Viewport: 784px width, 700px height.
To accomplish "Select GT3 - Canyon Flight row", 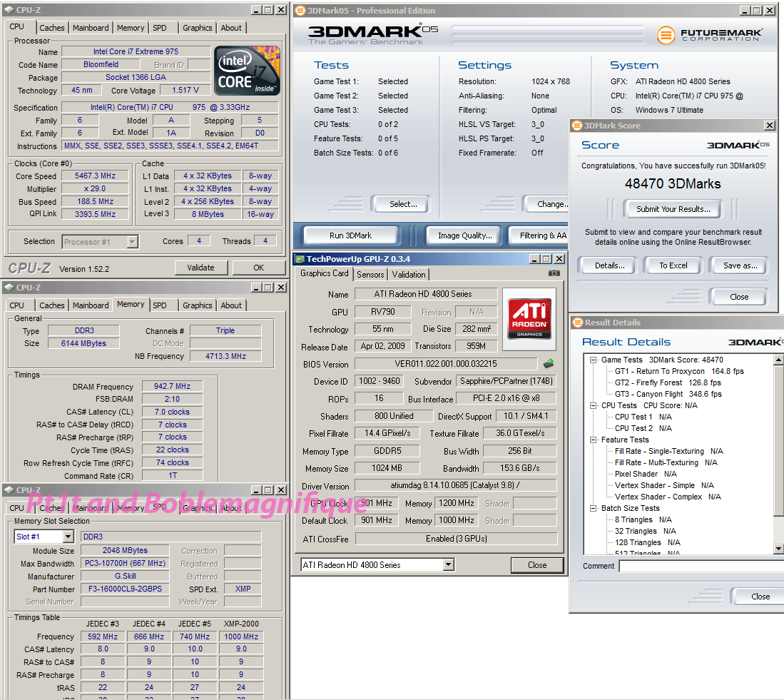I will [x=668, y=395].
